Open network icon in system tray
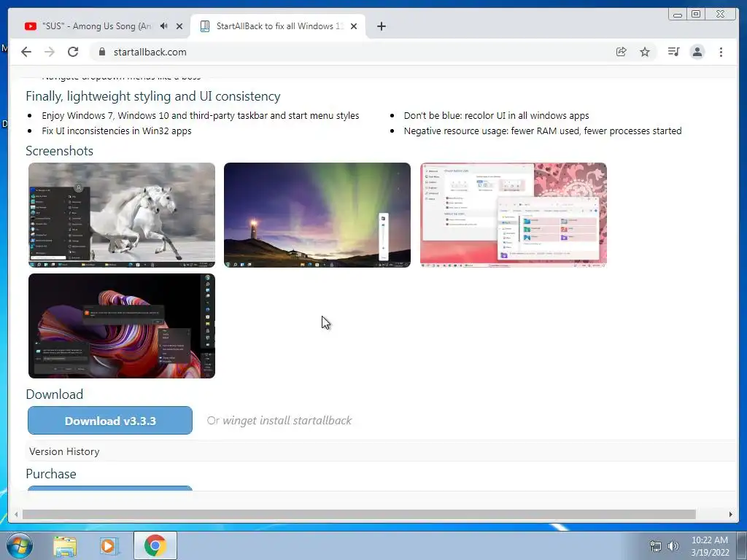The width and height of the screenshot is (747, 560). point(656,546)
